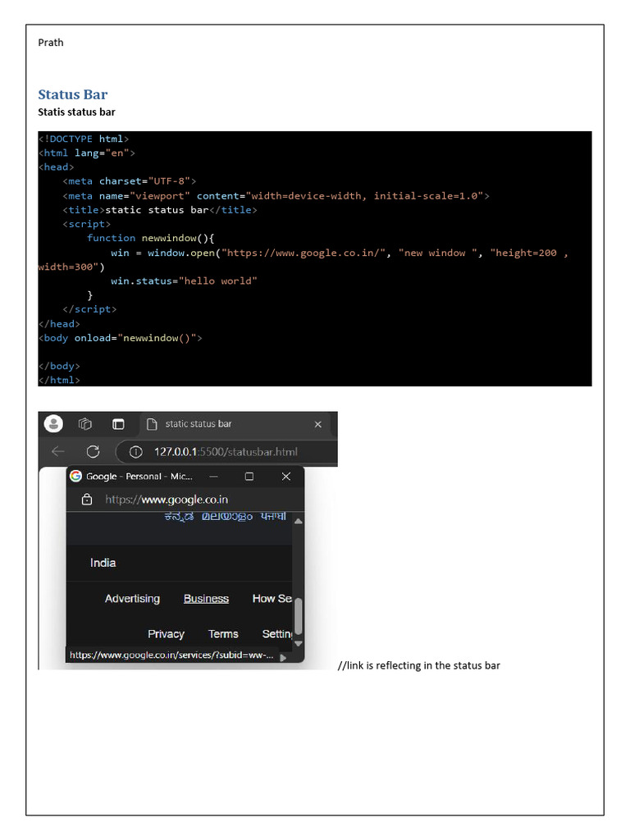This screenshot has height=840, width=630.
Task: Click the 'Prath' header text
Action: tap(51, 43)
